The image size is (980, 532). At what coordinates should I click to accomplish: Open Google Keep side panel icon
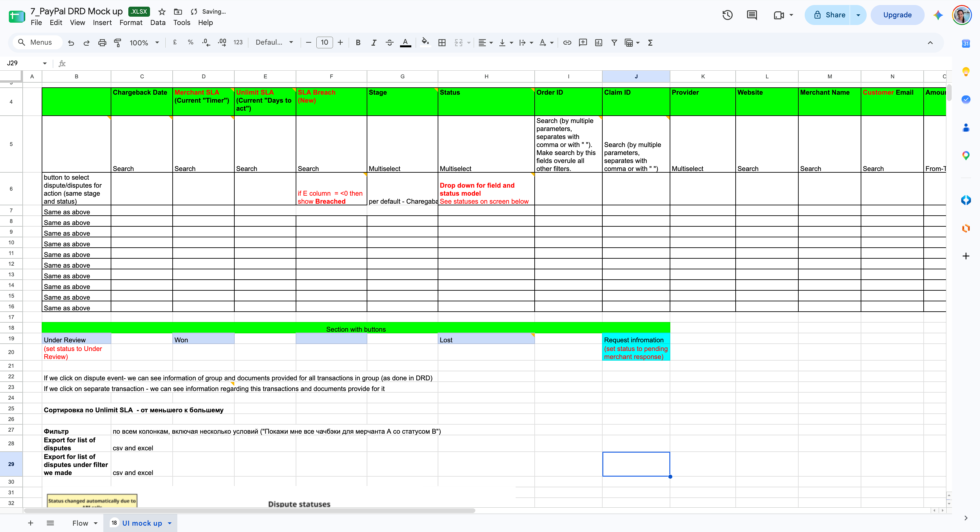(x=966, y=72)
